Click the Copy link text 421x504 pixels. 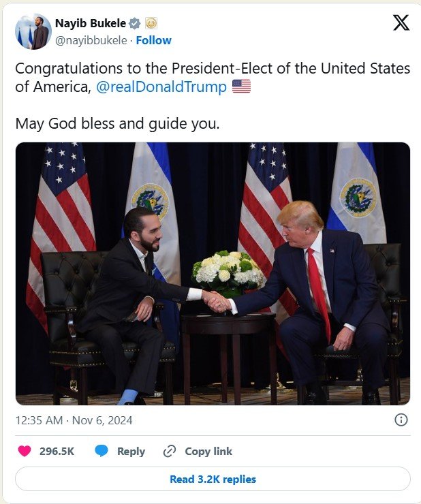pyautogui.click(x=208, y=451)
